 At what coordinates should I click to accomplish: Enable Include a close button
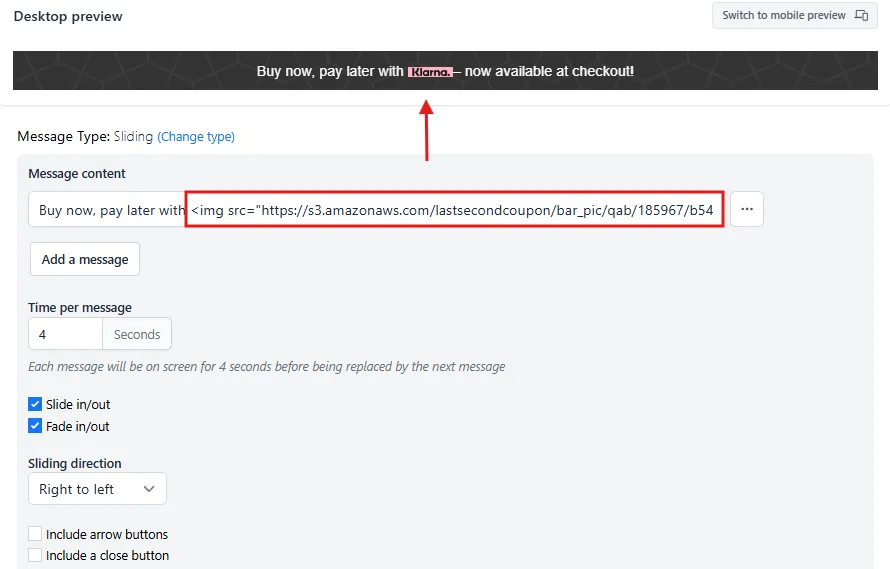tap(35, 555)
